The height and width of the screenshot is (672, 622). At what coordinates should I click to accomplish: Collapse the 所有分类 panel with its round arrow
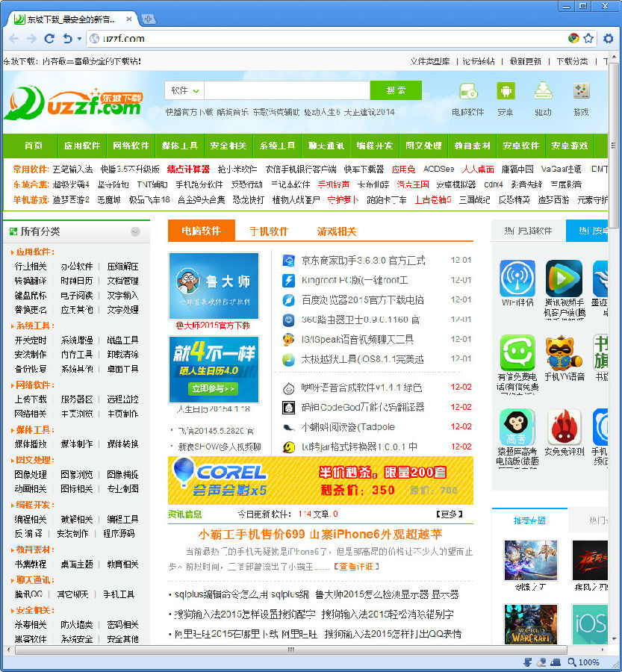[135, 232]
